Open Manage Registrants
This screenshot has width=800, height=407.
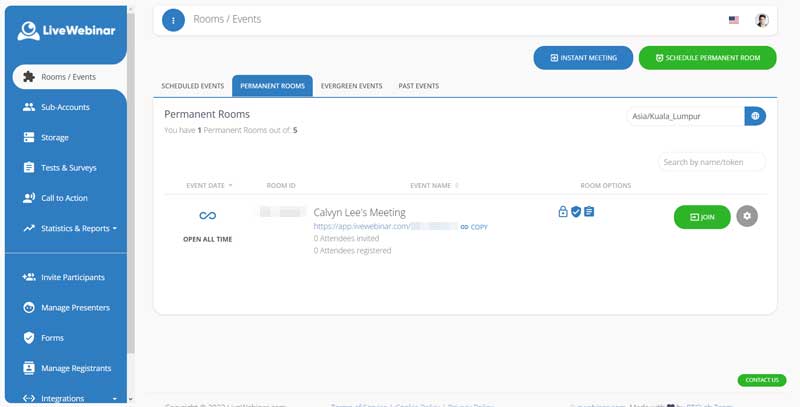76,368
